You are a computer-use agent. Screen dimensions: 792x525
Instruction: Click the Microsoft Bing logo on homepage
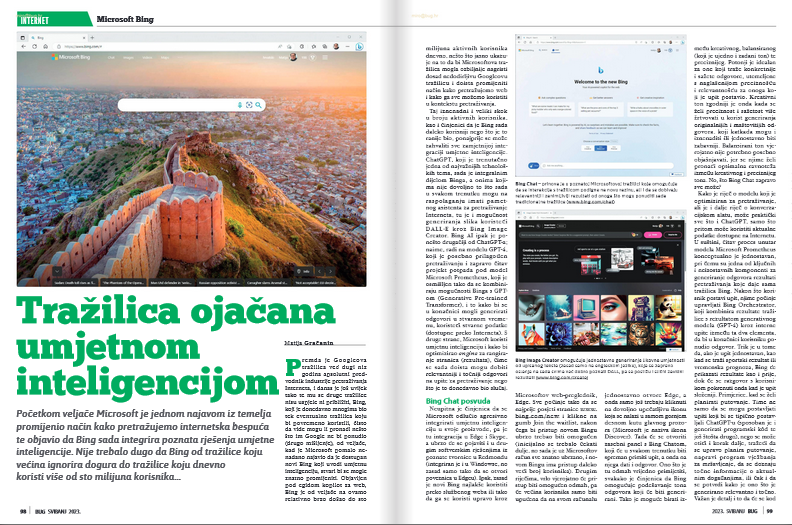click(71, 57)
